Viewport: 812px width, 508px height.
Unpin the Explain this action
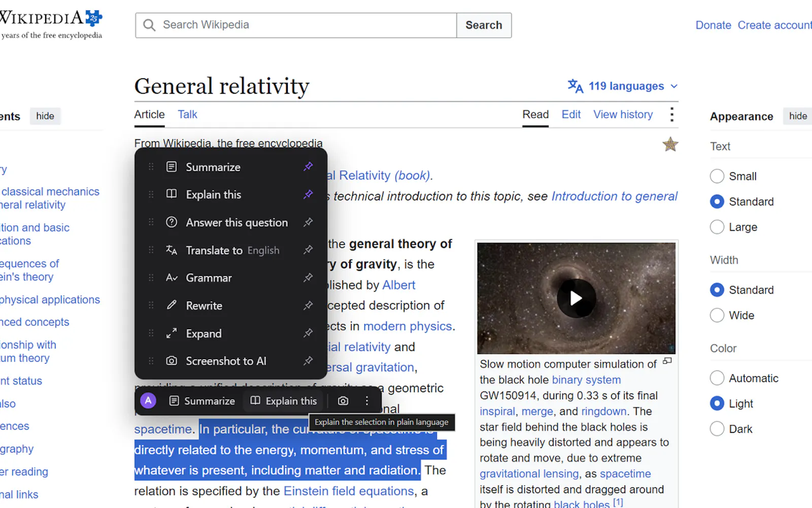tap(308, 195)
